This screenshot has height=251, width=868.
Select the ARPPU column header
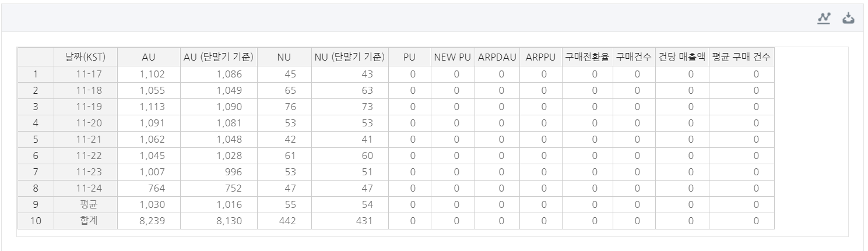(x=540, y=58)
